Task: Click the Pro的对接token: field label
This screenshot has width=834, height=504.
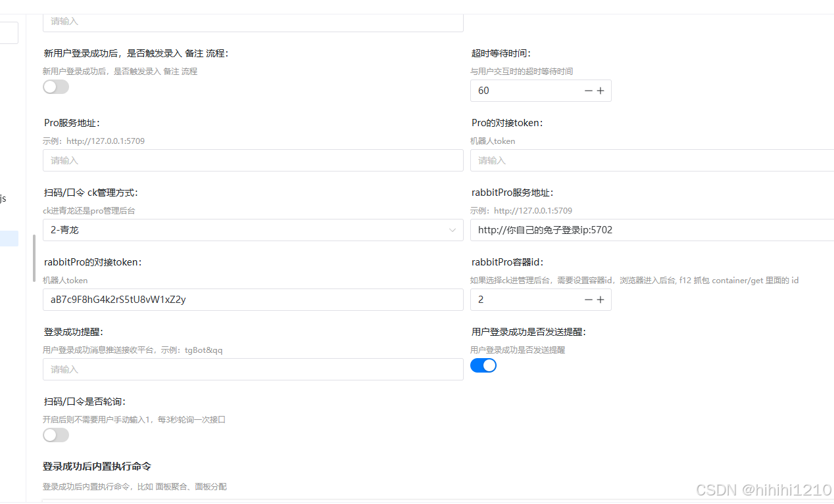Action: click(507, 123)
